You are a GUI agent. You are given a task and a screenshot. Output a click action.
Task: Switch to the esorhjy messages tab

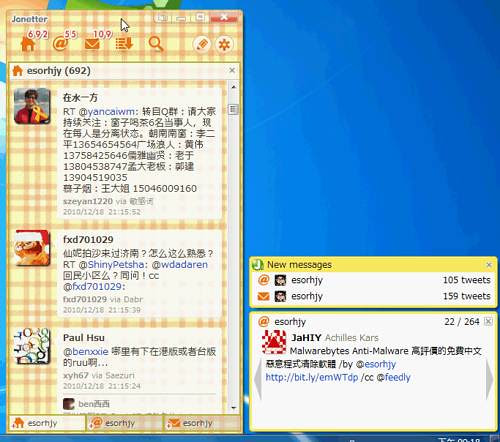pyautogui.click(x=203, y=423)
